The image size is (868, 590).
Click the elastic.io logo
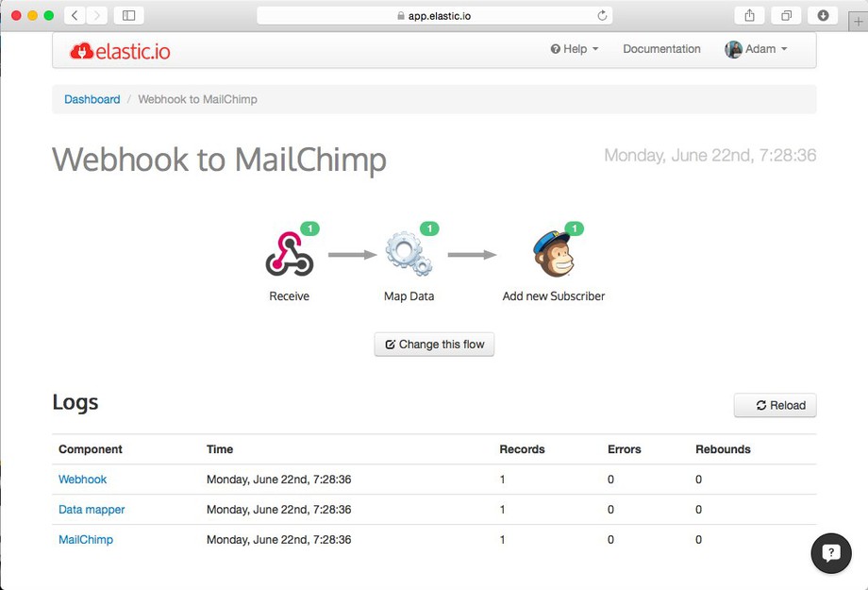pyautogui.click(x=120, y=51)
